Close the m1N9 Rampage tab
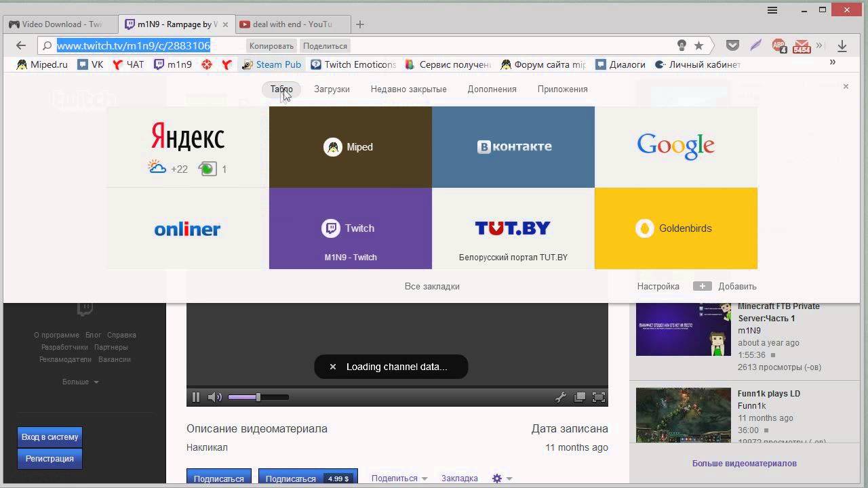The width and height of the screenshot is (868, 488). tap(225, 24)
